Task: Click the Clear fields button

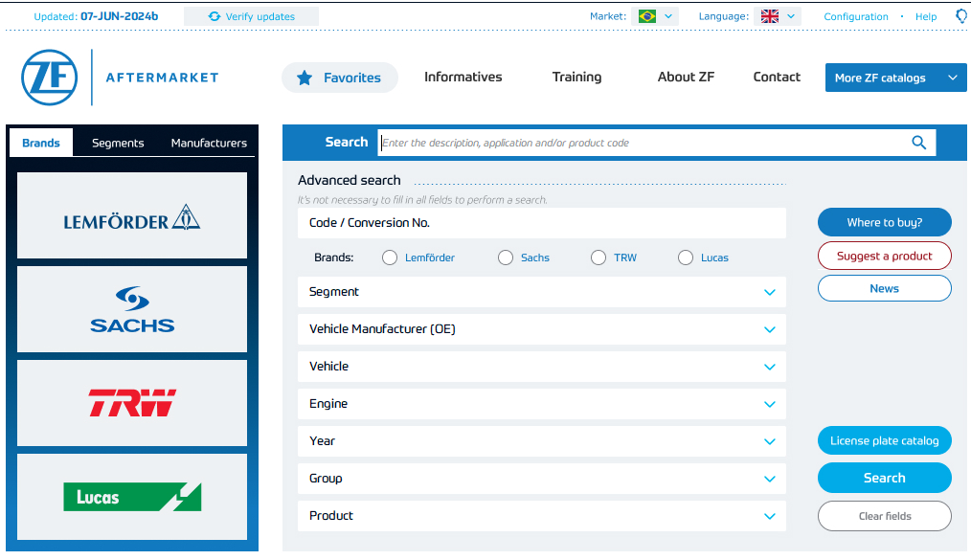Action: pyautogui.click(x=884, y=516)
